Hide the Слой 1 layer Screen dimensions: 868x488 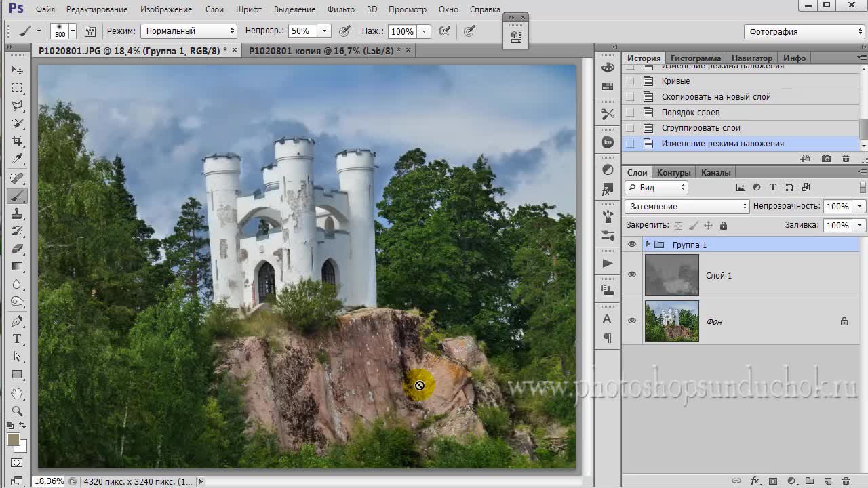coord(632,274)
